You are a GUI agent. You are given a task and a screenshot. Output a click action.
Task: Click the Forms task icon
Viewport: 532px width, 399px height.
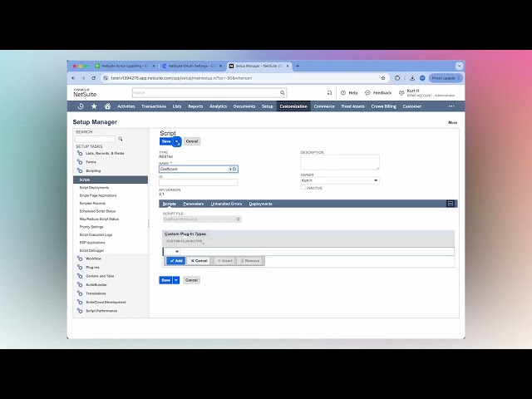click(80, 162)
